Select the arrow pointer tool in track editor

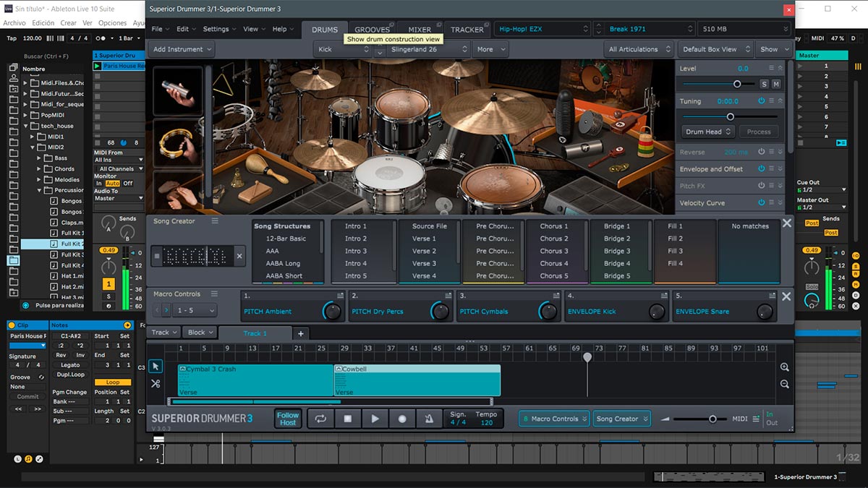tap(156, 367)
